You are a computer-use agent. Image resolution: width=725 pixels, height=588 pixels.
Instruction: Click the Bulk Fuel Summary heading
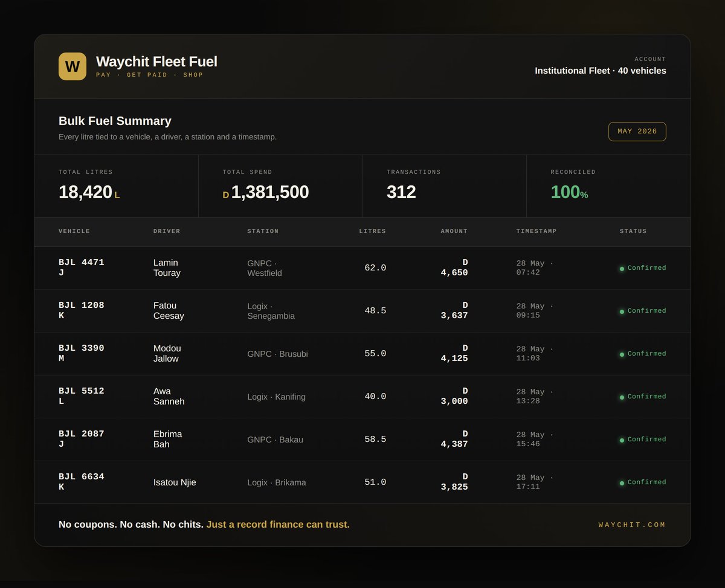tap(115, 121)
